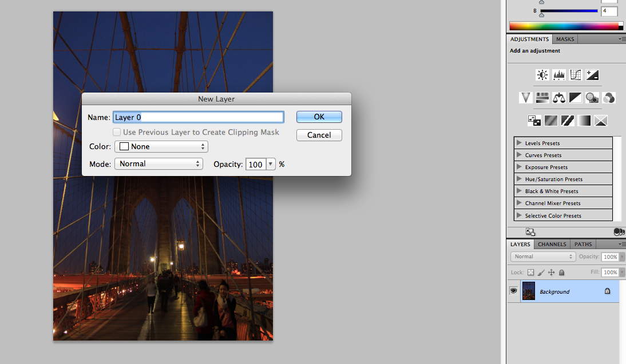626x364 pixels.
Task: Add a Levels adjustment
Action: pyautogui.click(x=559, y=74)
